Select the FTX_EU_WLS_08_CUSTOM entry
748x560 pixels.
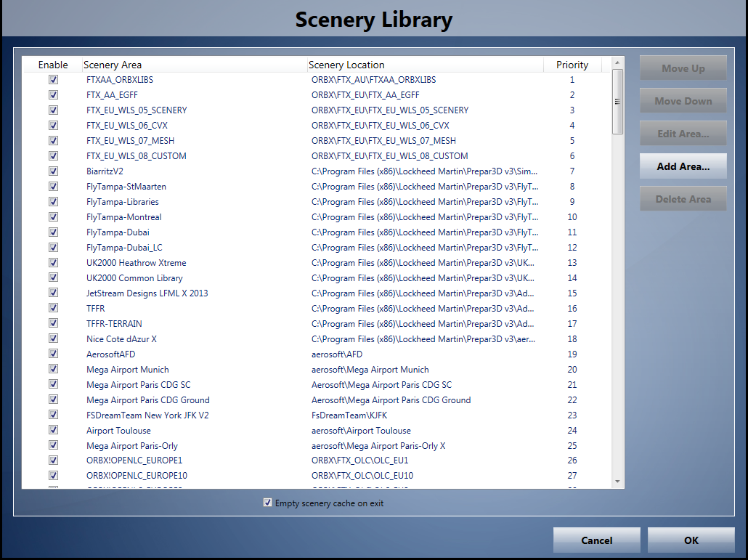136,156
